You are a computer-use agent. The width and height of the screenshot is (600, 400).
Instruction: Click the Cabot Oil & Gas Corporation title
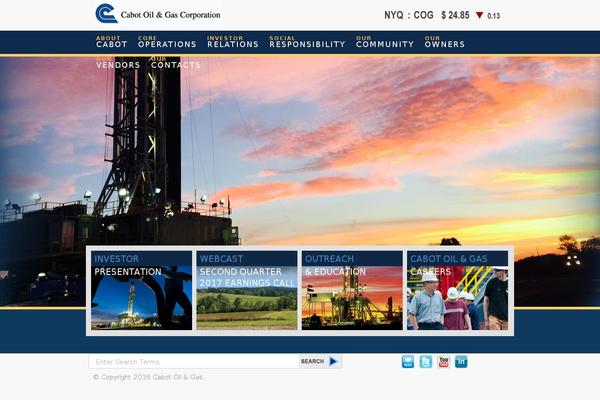[x=170, y=15]
